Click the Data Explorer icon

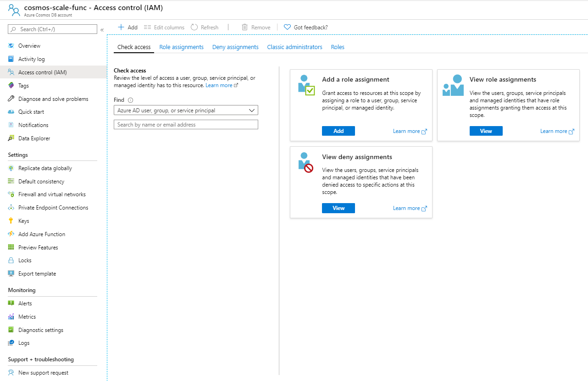click(x=11, y=138)
